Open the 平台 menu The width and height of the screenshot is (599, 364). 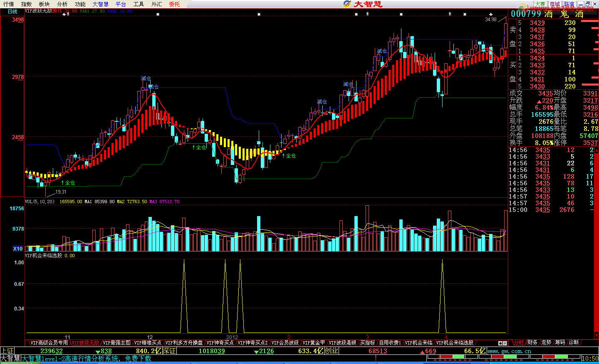click(x=121, y=4)
